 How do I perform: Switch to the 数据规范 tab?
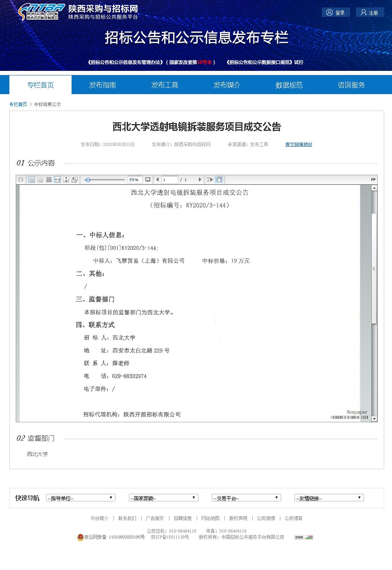tap(289, 85)
